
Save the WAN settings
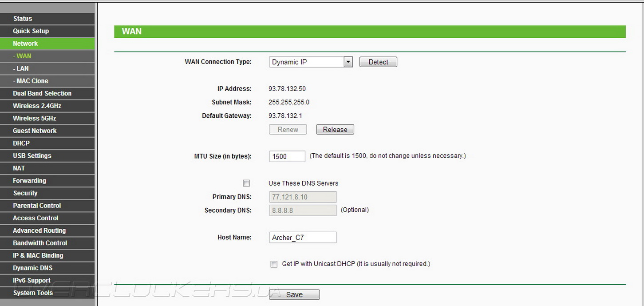(x=294, y=294)
